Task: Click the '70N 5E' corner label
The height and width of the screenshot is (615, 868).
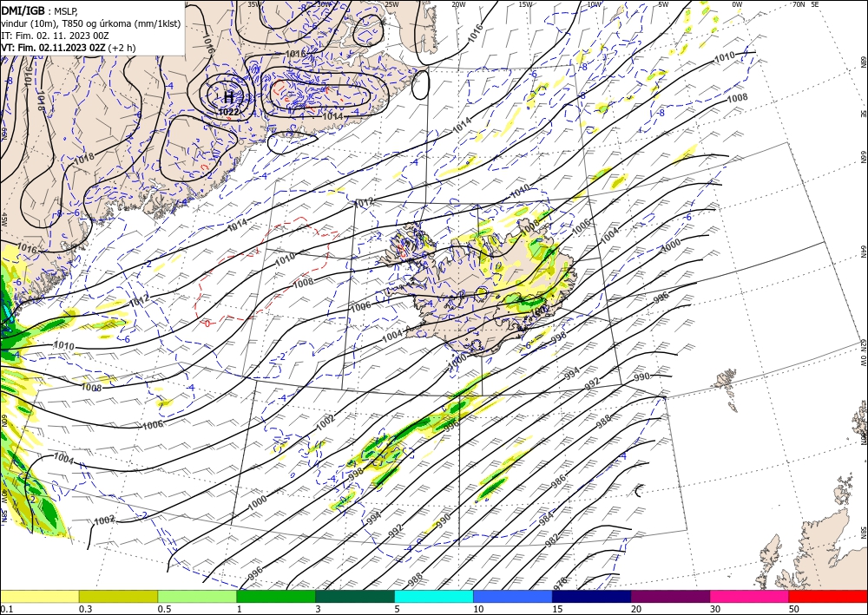Action: point(805,3)
